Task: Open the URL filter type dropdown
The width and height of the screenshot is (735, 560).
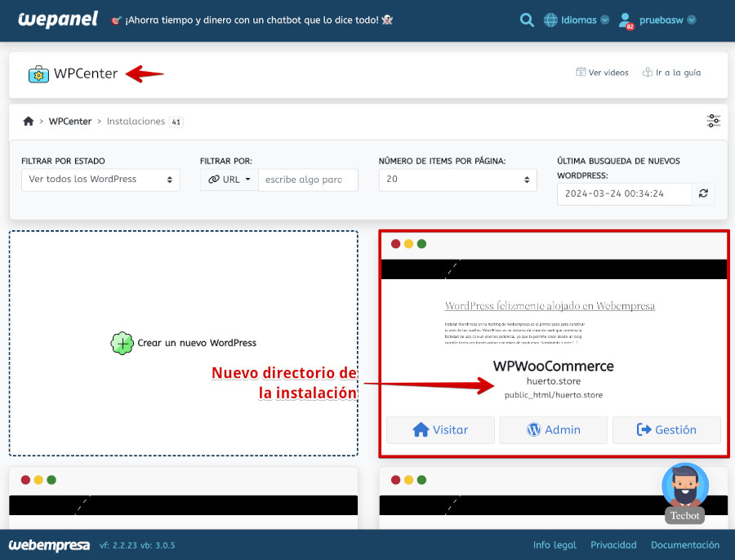Action: [229, 180]
